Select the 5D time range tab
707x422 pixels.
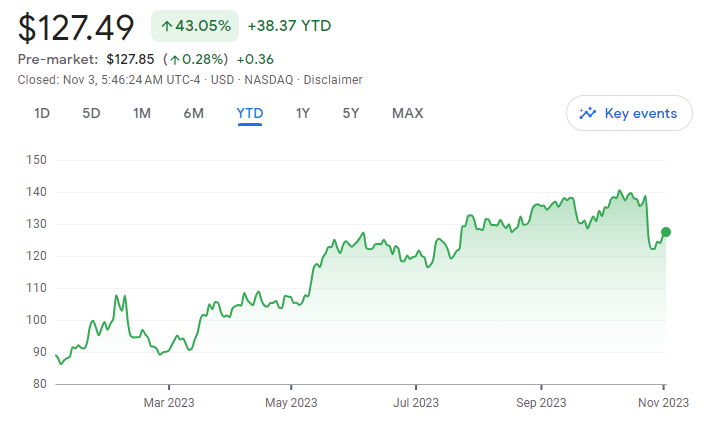[x=91, y=113]
